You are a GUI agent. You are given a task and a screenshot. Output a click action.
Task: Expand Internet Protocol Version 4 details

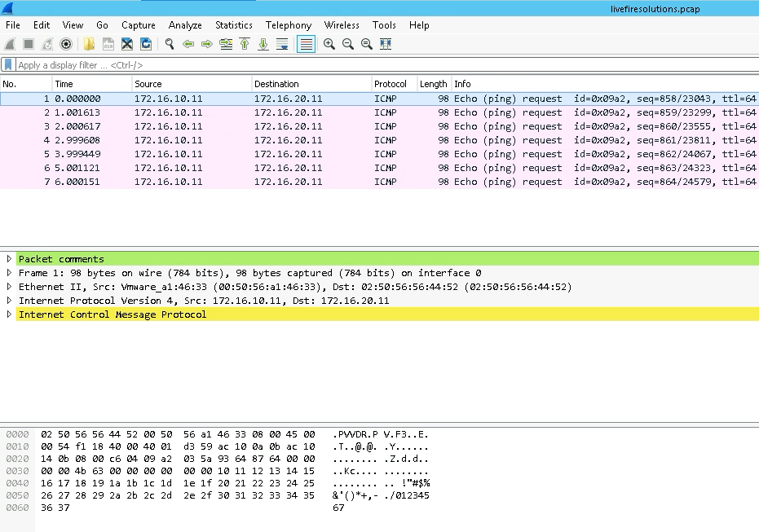click(x=9, y=301)
